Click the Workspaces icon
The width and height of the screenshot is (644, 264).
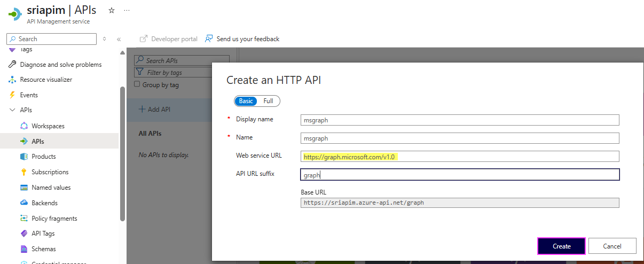coord(23,126)
